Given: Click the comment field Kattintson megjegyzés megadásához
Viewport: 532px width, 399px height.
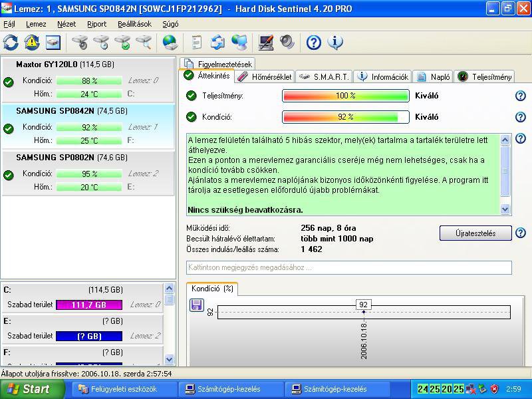Looking at the screenshot, I should pyautogui.click(x=348, y=267).
